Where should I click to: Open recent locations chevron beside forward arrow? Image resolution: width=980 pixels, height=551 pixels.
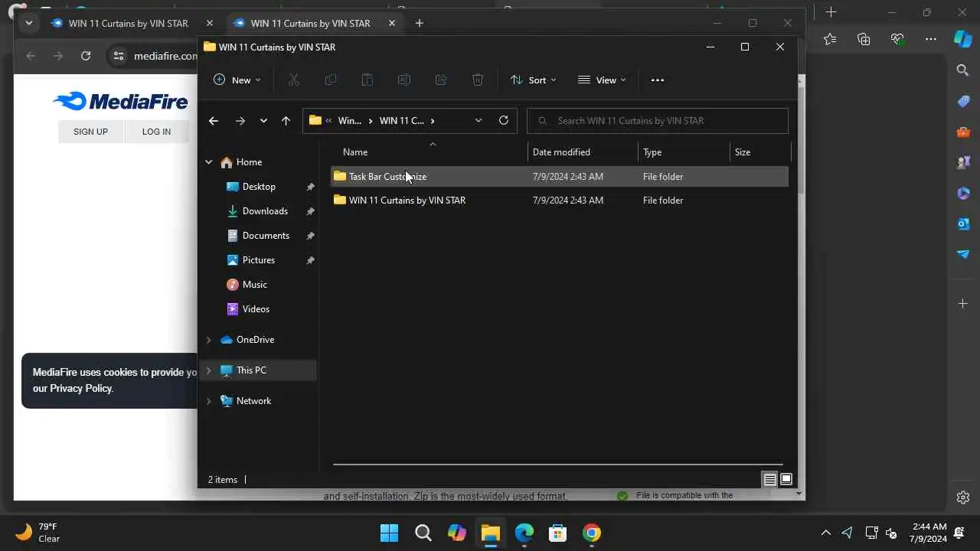click(x=263, y=120)
